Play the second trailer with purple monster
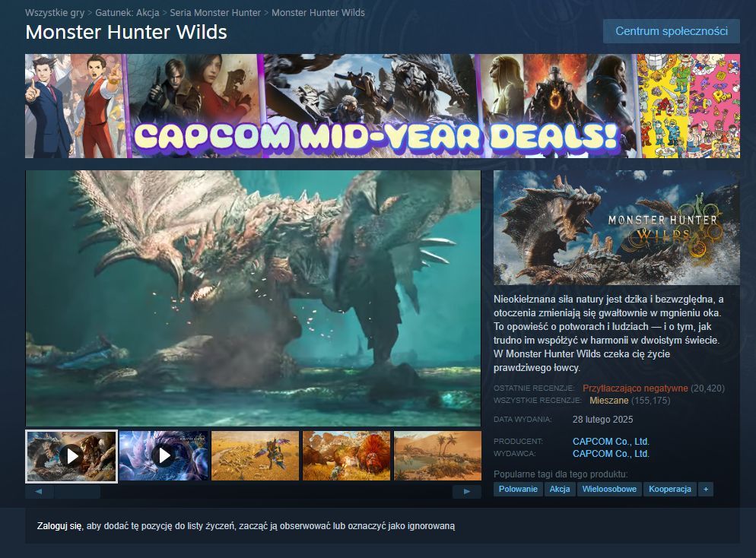This screenshot has width=756, height=558. pyautogui.click(x=164, y=455)
